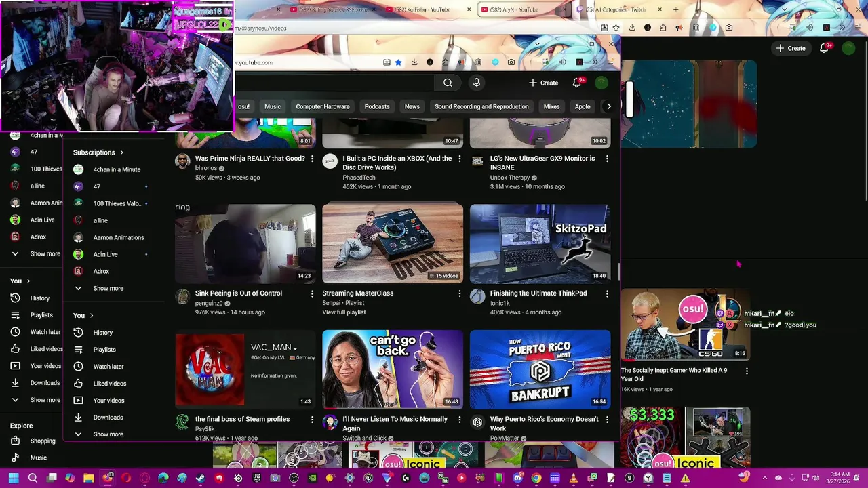Click channel name Unbox Therapy
Image resolution: width=868 pixels, height=488 pixels.
coord(510,178)
